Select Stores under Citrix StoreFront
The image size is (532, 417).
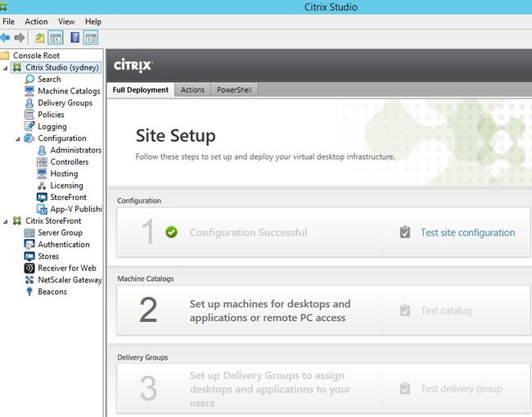[x=48, y=256]
